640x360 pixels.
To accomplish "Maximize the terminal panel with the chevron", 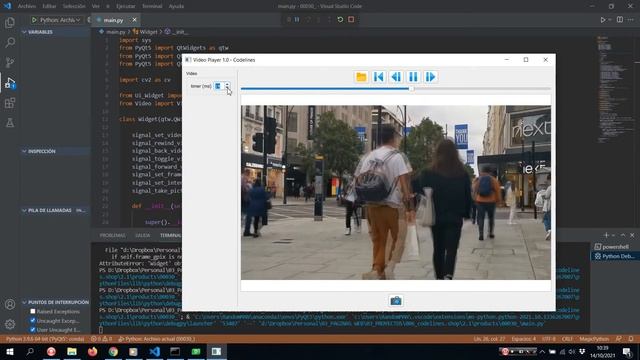I will [623, 235].
